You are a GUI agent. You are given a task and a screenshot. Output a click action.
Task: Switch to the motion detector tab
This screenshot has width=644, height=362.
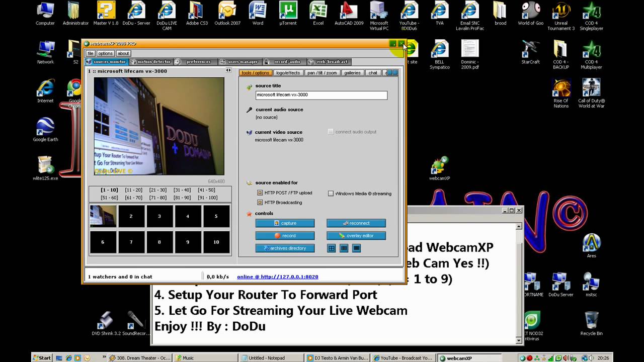pyautogui.click(x=151, y=62)
